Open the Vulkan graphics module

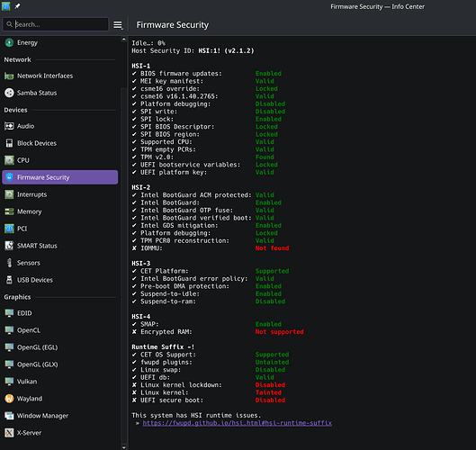pyautogui.click(x=59, y=382)
